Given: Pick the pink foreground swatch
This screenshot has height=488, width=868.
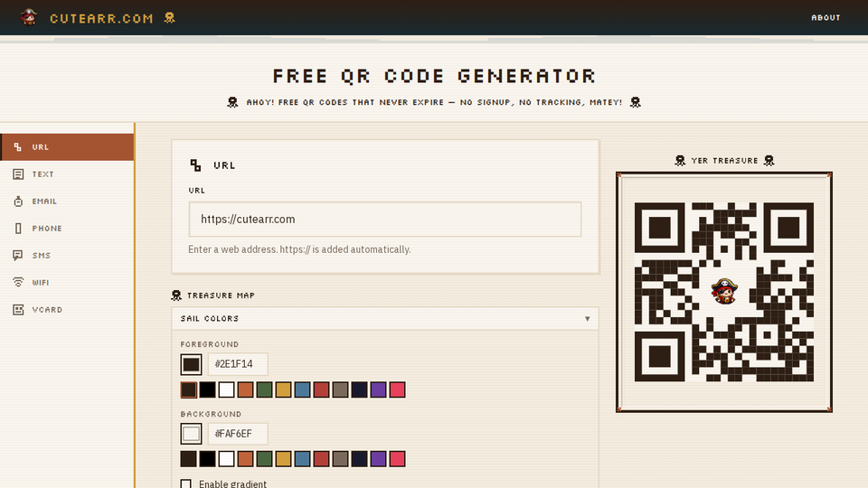Looking at the screenshot, I should [398, 389].
